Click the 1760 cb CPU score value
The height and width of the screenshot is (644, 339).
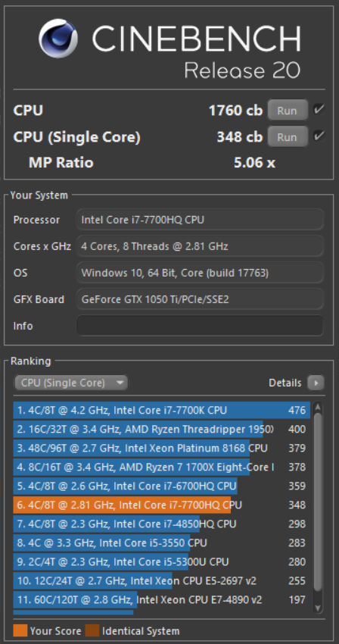pos(235,111)
